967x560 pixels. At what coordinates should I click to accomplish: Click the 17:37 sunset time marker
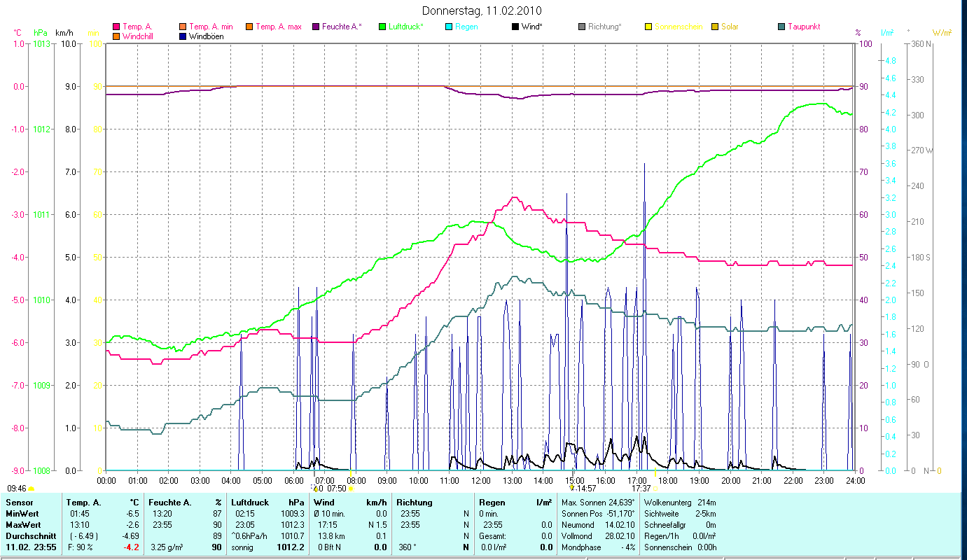pyautogui.click(x=641, y=489)
